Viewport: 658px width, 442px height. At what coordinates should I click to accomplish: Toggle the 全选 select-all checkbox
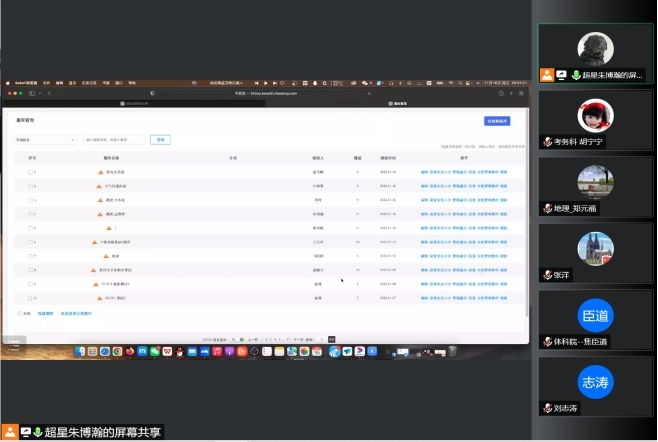[21, 313]
